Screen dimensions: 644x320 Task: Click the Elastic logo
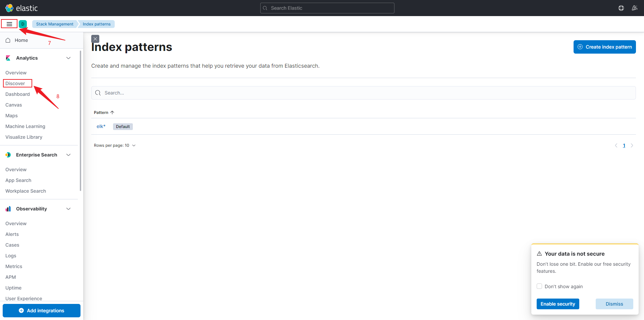coord(21,8)
